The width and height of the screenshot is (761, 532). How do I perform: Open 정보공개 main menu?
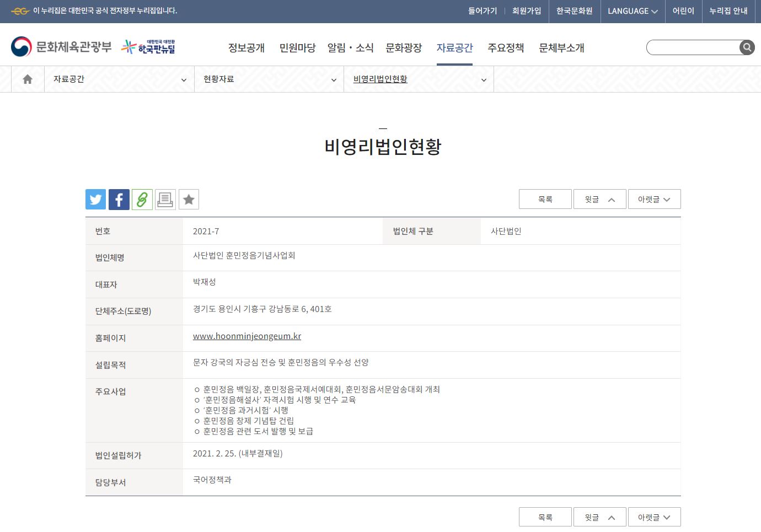point(246,48)
